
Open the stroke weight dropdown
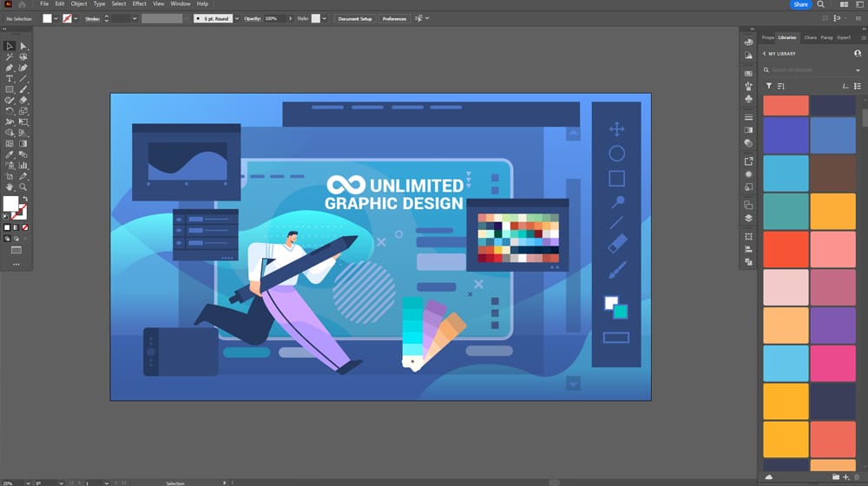point(135,18)
